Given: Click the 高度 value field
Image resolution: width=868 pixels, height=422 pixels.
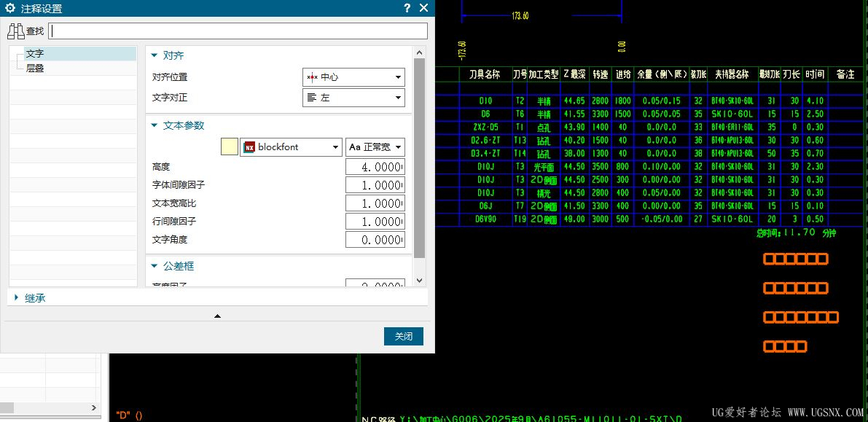Looking at the screenshot, I should tap(375, 167).
